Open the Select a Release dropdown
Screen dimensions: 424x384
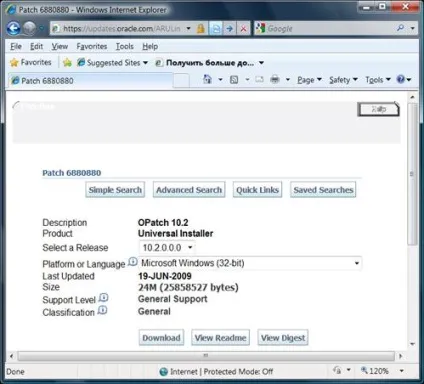pos(167,248)
